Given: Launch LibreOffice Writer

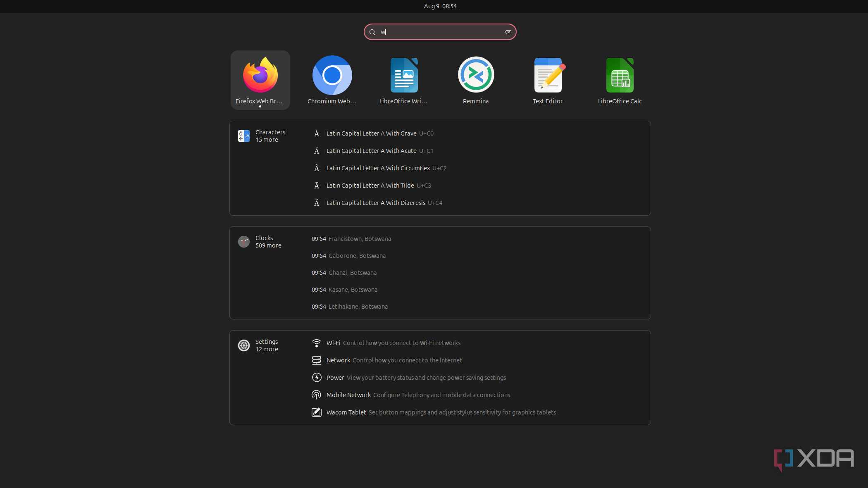Looking at the screenshot, I should [x=404, y=80].
